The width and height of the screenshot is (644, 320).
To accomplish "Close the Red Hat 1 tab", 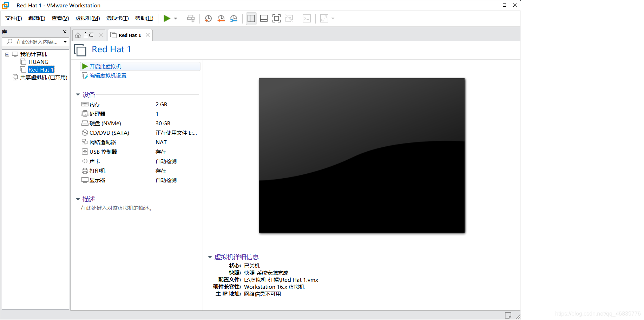I will point(147,35).
